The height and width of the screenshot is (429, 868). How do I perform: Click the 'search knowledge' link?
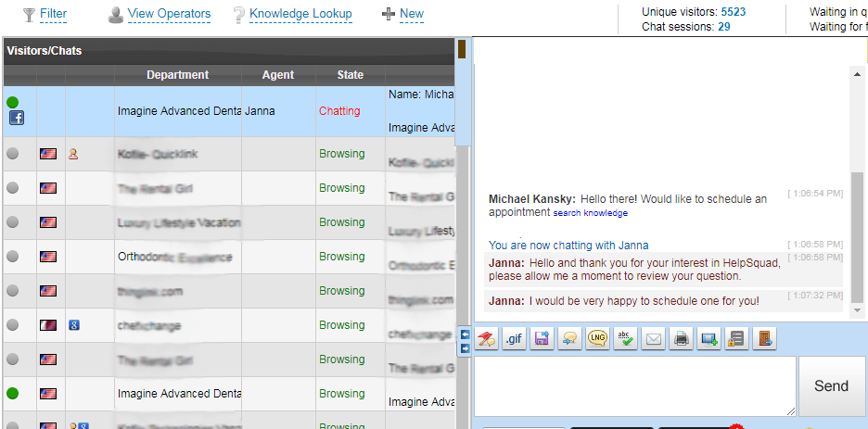590,213
